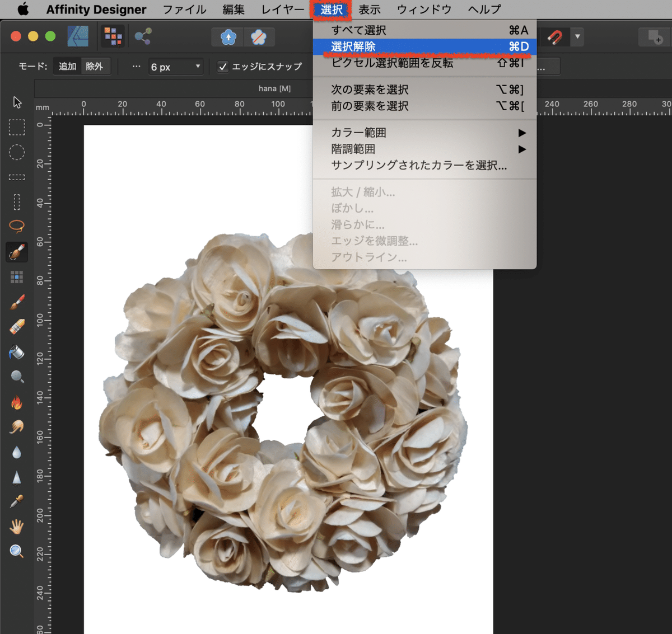Select the Smudge Brush tool
This screenshot has width=672, height=634.
[x=17, y=427]
